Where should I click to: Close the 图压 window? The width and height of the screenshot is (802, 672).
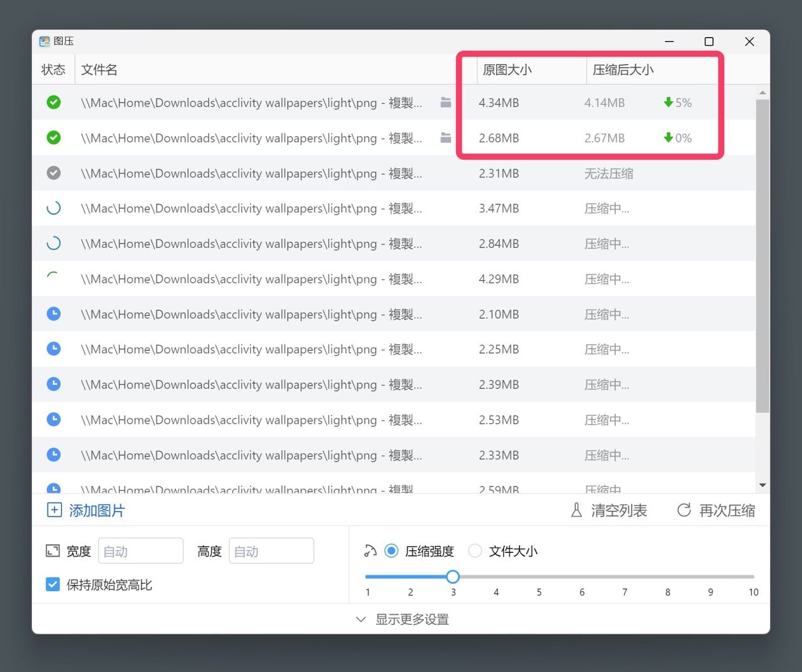[x=749, y=41]
